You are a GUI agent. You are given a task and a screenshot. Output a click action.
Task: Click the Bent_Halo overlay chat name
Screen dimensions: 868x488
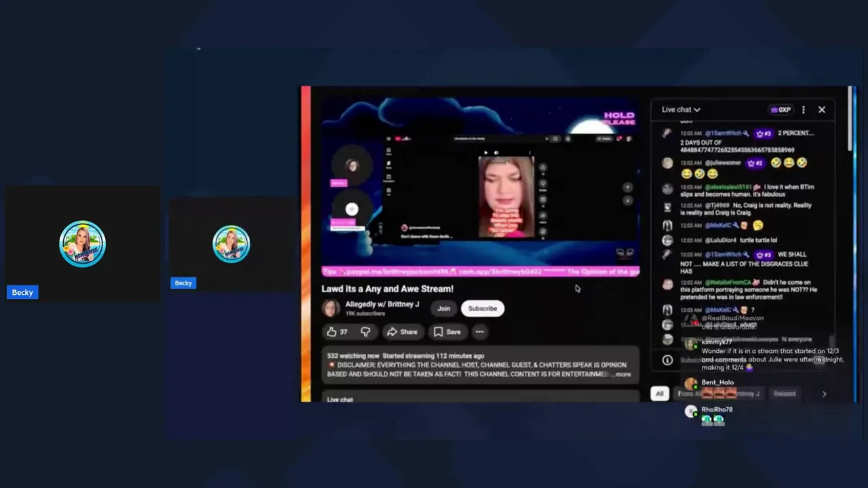717,382
